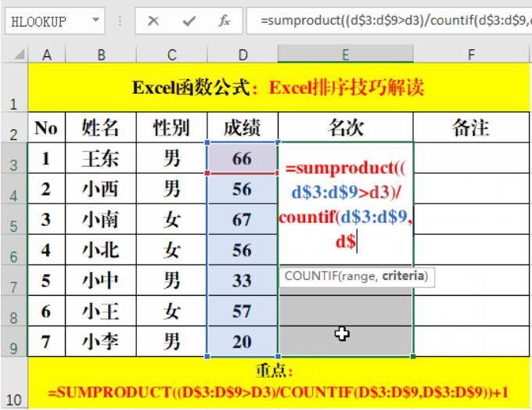Viewport: 532px width, 410px height.
Task: Click the name cell '小南'
Action: 101,219
